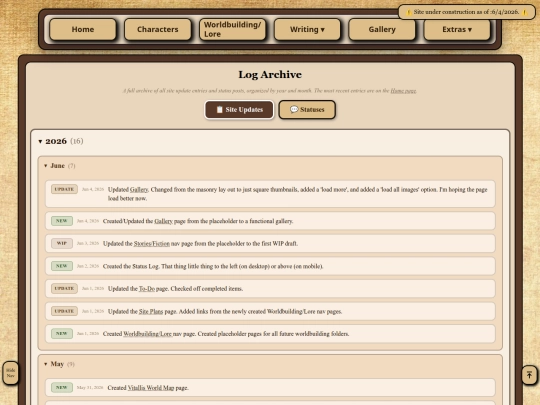The image size is (540, 405).
Task: Open Worldbuilding/Lore nav button
Action: tap(232, 29)
